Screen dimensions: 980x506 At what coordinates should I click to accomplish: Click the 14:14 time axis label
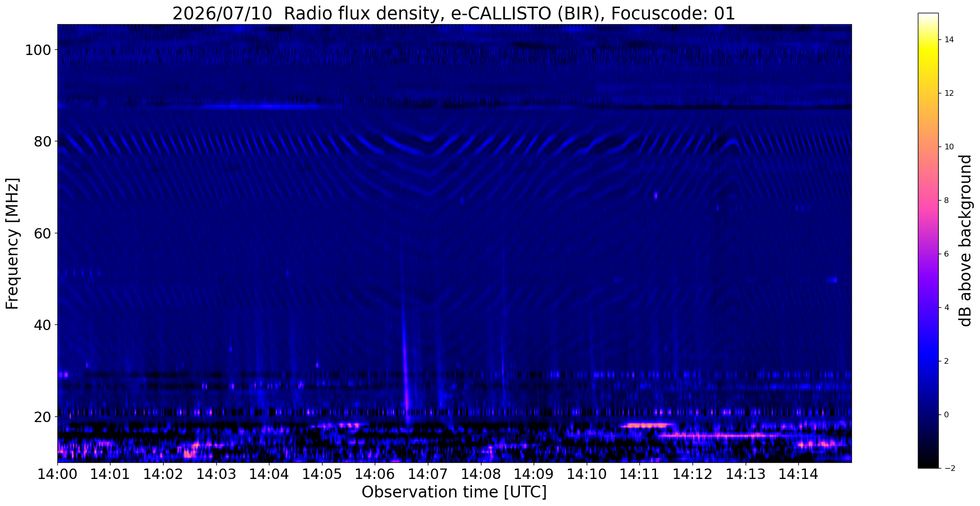798,475
